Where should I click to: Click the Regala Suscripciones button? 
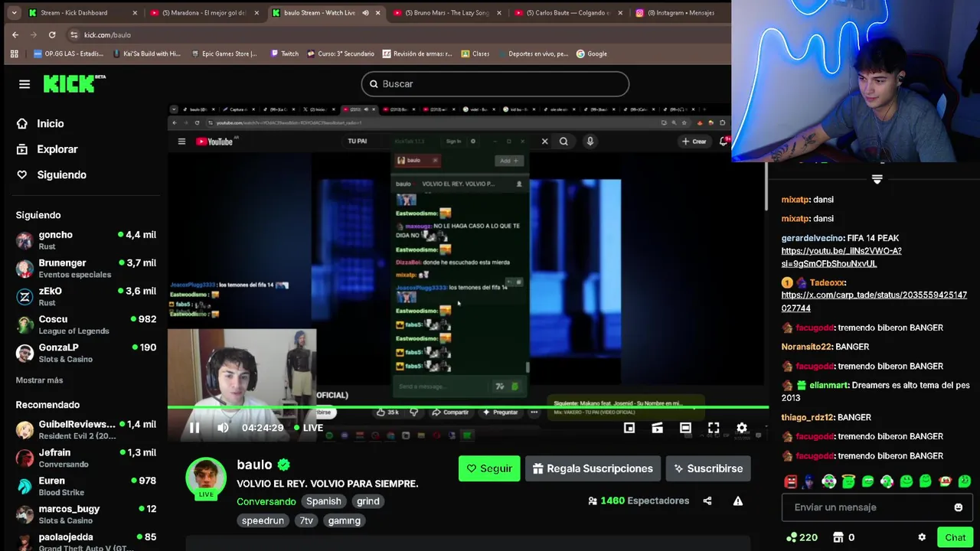coord(593,468)
